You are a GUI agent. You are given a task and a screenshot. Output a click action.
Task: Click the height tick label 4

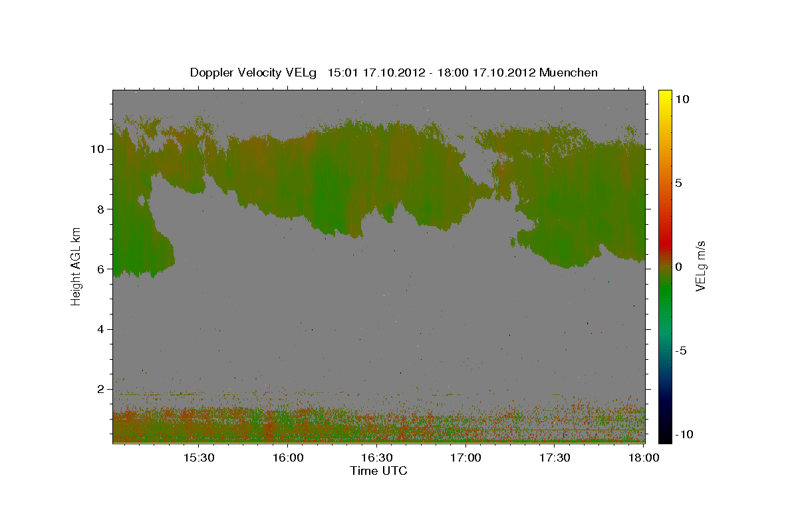pos(102,329)
